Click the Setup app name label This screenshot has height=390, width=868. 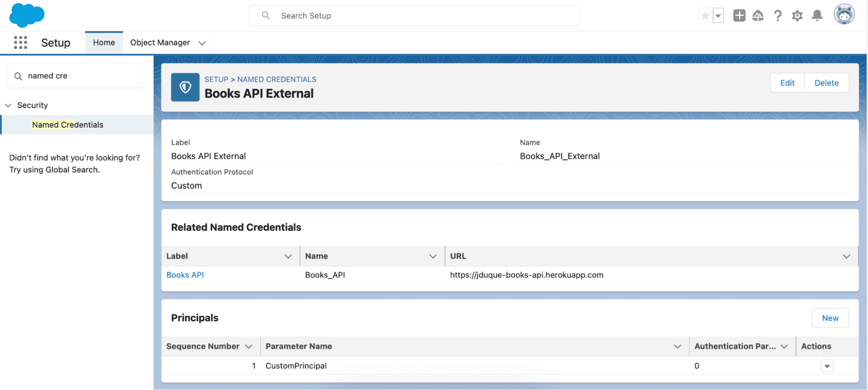point(56,43)
